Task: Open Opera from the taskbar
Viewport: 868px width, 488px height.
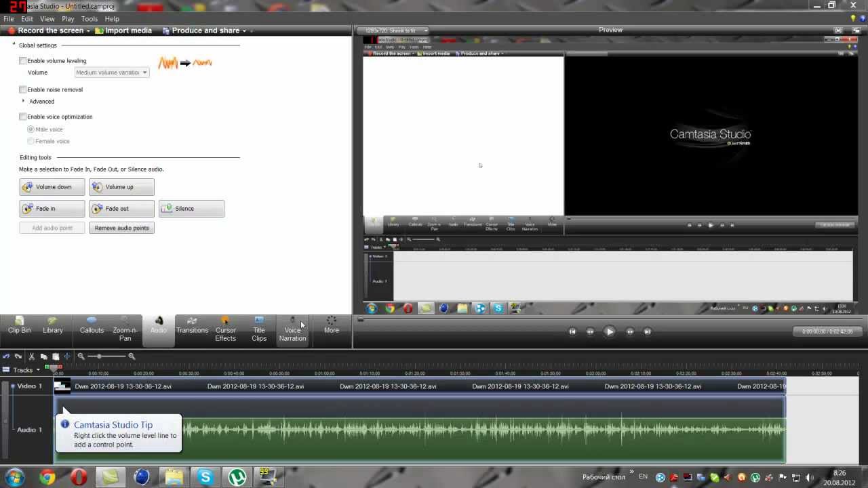Action: tap(79, 477)
